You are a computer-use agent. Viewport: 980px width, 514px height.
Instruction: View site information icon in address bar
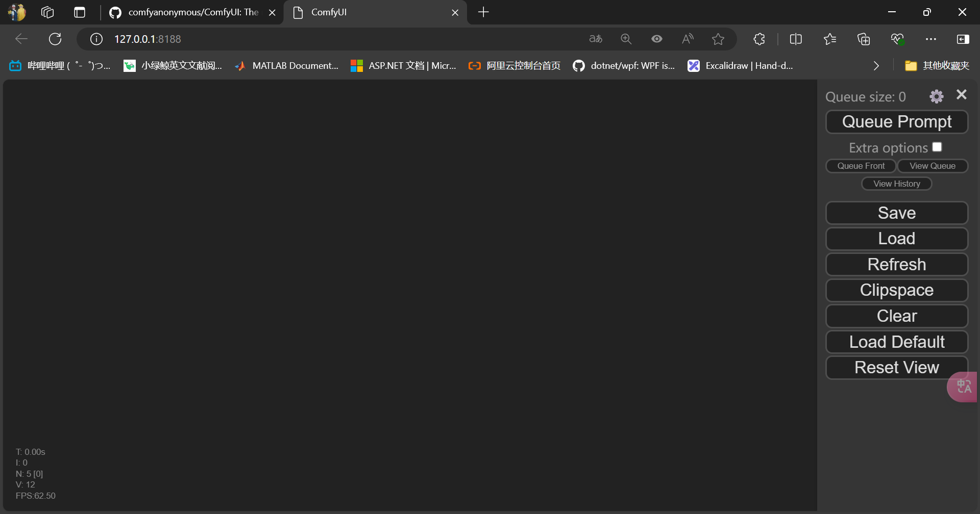[x=96, y=39]
